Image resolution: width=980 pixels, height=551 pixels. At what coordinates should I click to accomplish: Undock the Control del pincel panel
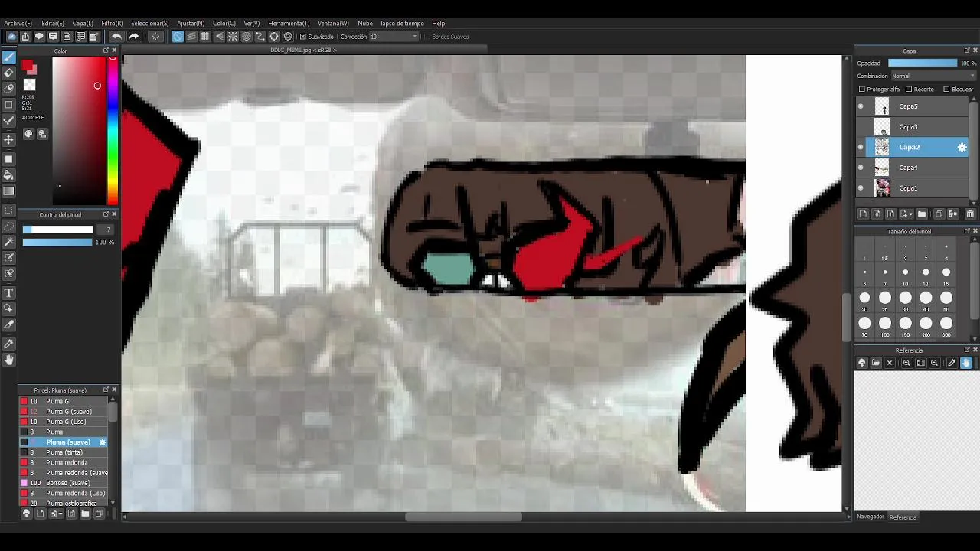tap(106, 214)
